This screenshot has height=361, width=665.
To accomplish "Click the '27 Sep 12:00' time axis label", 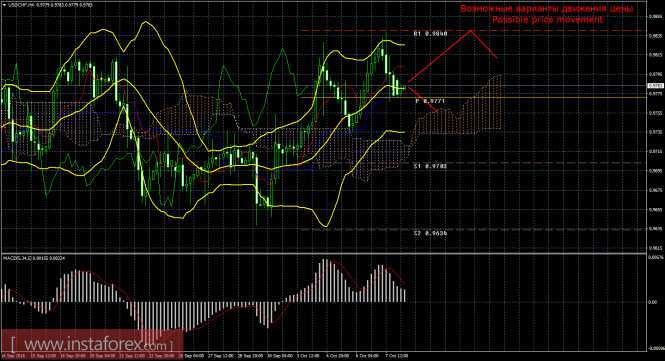I will (x=220, y=356).
